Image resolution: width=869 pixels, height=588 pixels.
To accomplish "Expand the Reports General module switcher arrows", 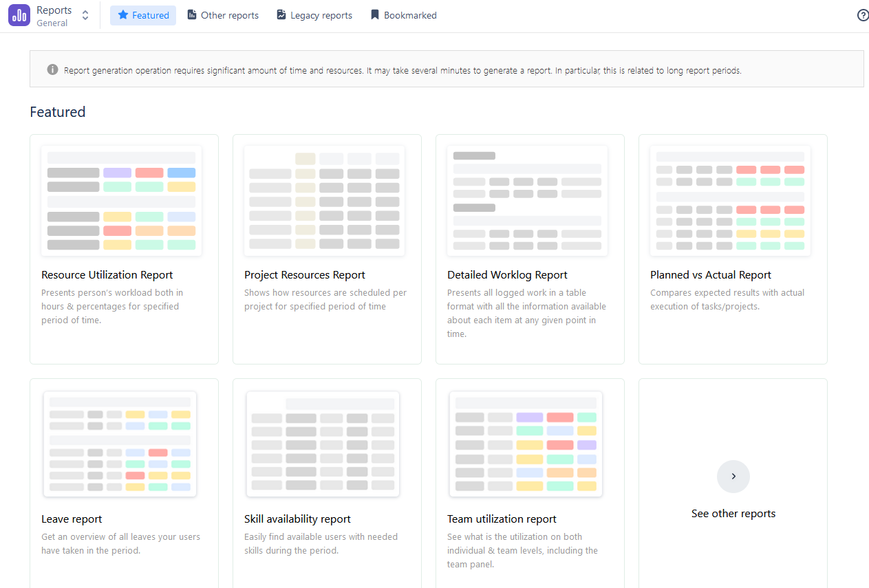I will pyautogui.click(x=85, y=15).
